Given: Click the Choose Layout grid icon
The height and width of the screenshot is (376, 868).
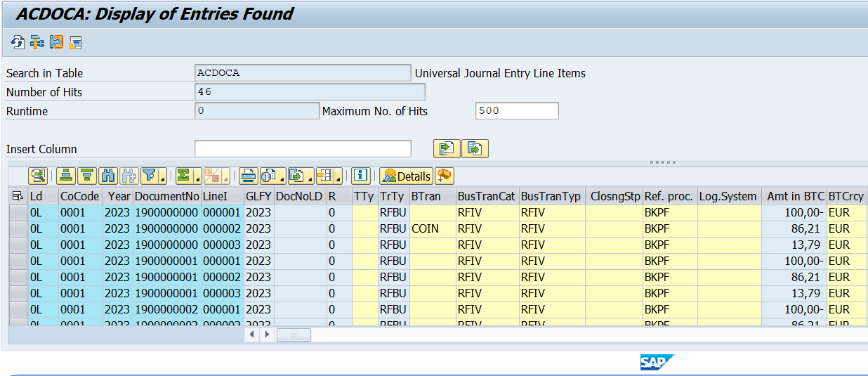Looking at the screenshot, I should coord(326,176).
